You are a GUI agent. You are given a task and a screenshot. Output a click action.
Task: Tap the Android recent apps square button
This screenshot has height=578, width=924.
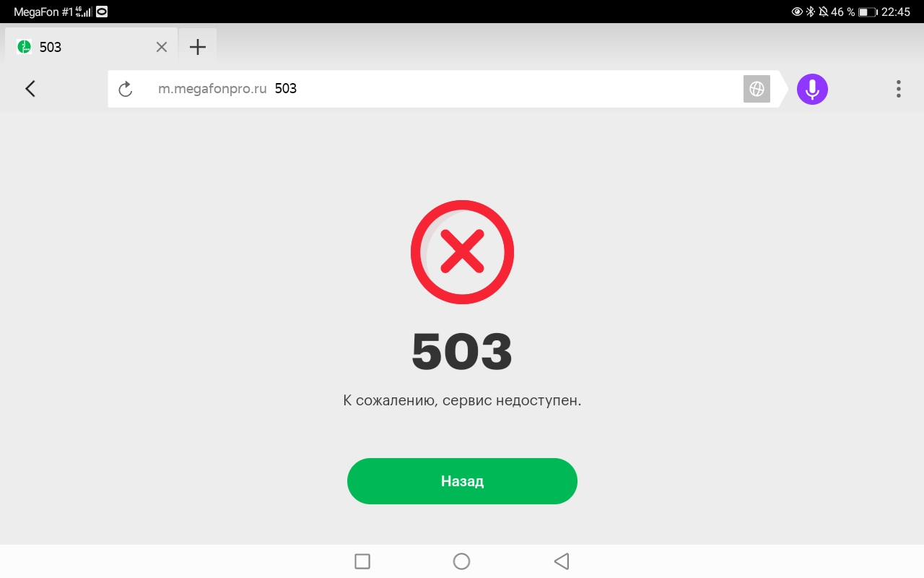coord(362,561)
